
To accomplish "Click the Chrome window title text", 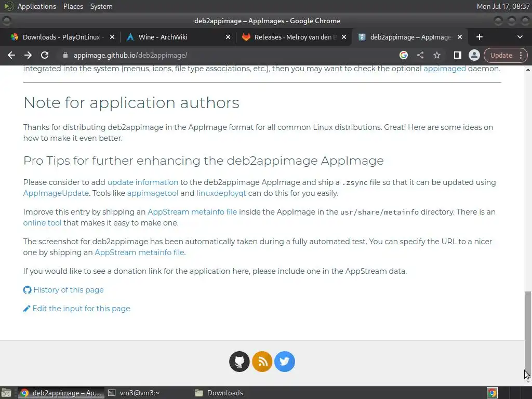I will coord(267,21).
